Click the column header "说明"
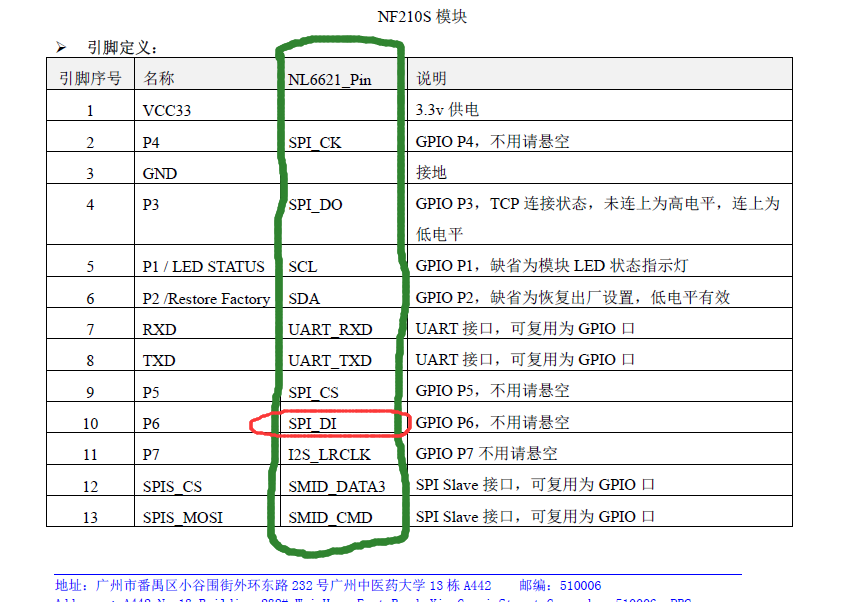 tap(431, 78)
